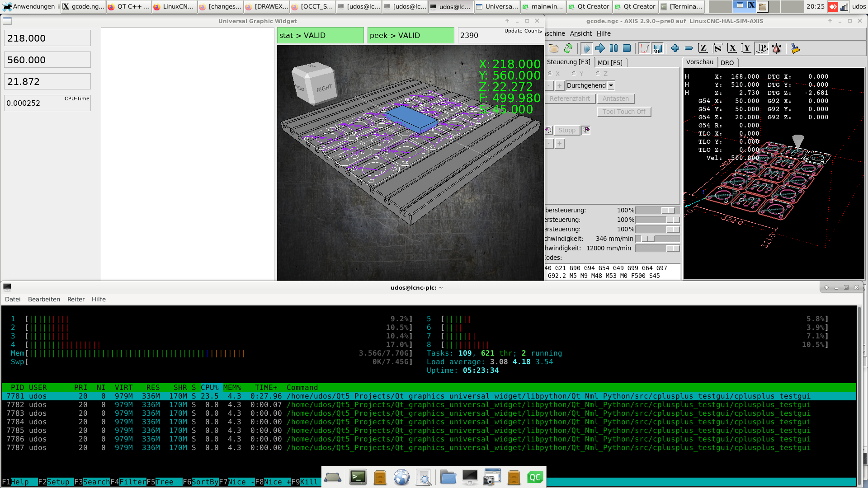Click the RIGHT face of the view cube
Viewport: 868px width, 488px height.
click(x=324, y=89)
